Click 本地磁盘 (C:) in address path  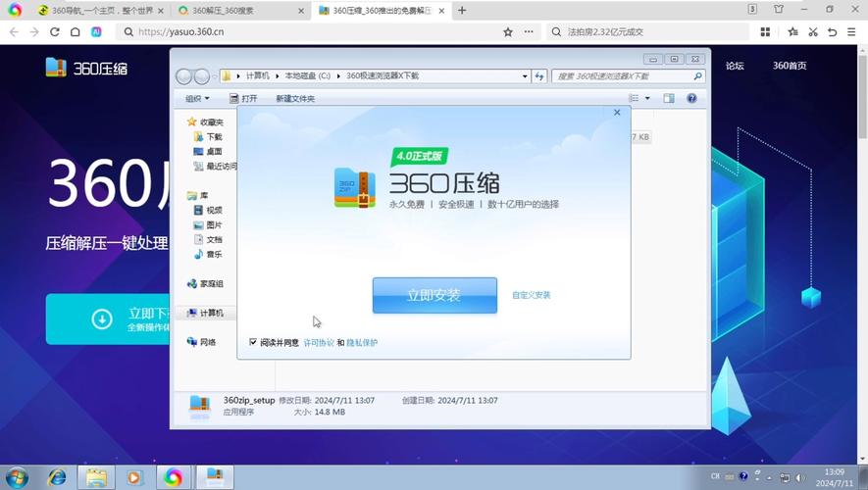tap(308, 75)
